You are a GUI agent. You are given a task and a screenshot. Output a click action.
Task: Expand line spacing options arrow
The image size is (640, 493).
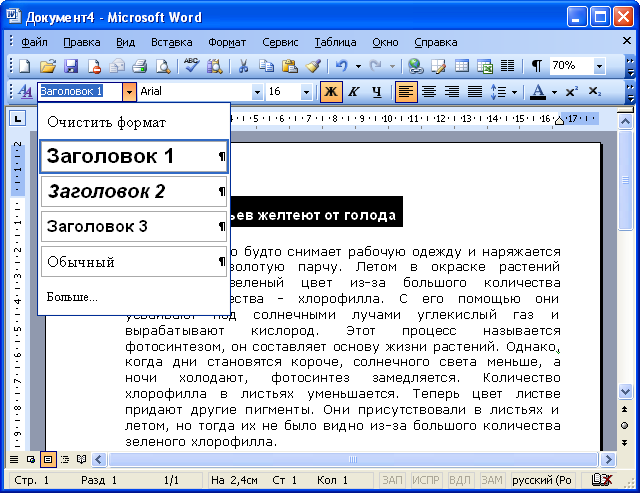pos(514,92)
